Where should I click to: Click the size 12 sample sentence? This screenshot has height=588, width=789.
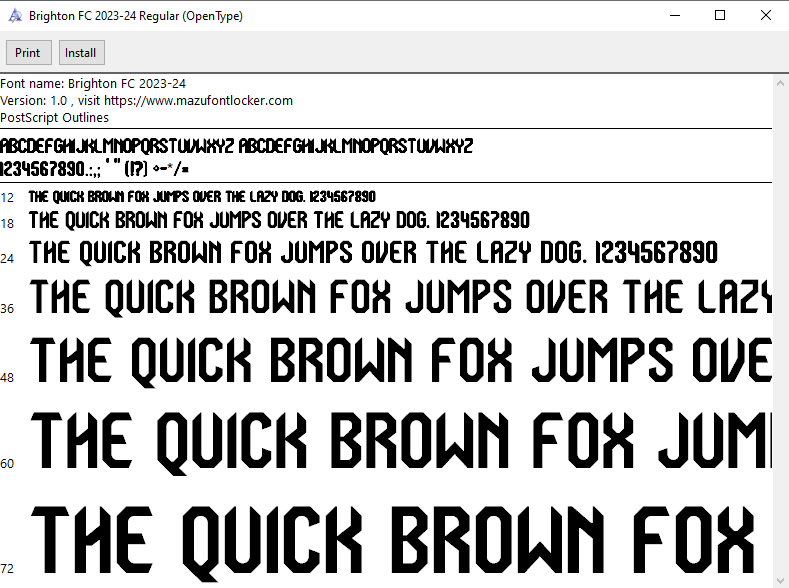coord(202,196)
